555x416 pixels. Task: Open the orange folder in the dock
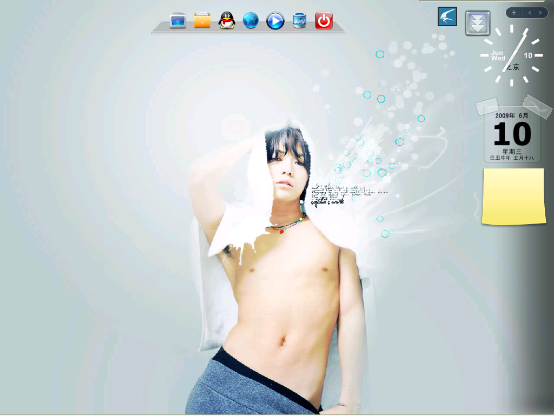(202, 21)
